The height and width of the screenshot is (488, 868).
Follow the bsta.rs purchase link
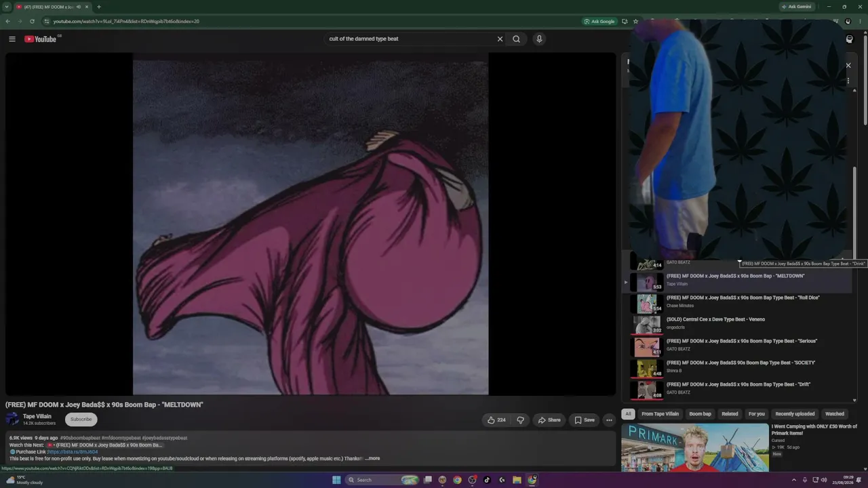73,452
